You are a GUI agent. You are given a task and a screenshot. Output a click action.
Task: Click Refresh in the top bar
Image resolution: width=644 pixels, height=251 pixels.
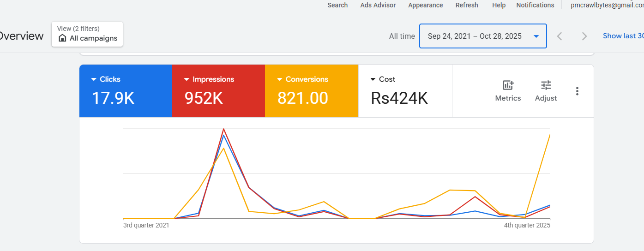(467, 5)
